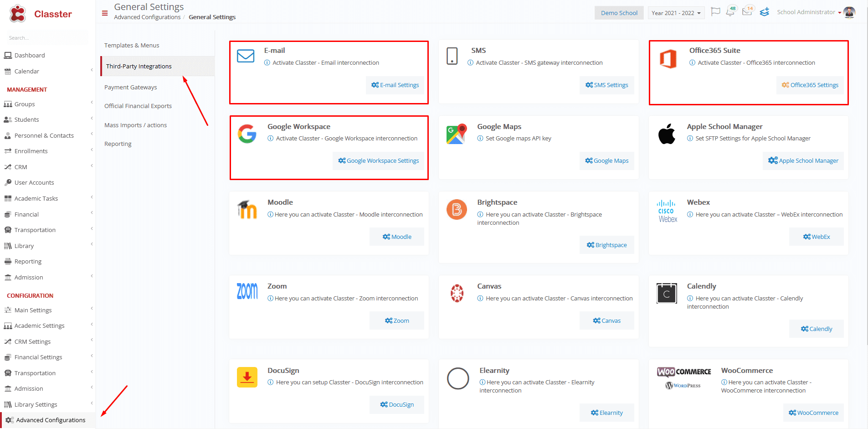This screenshot has height=429, width=868.
Task: Click the Moodle logo icon
Action: point(247,209)
